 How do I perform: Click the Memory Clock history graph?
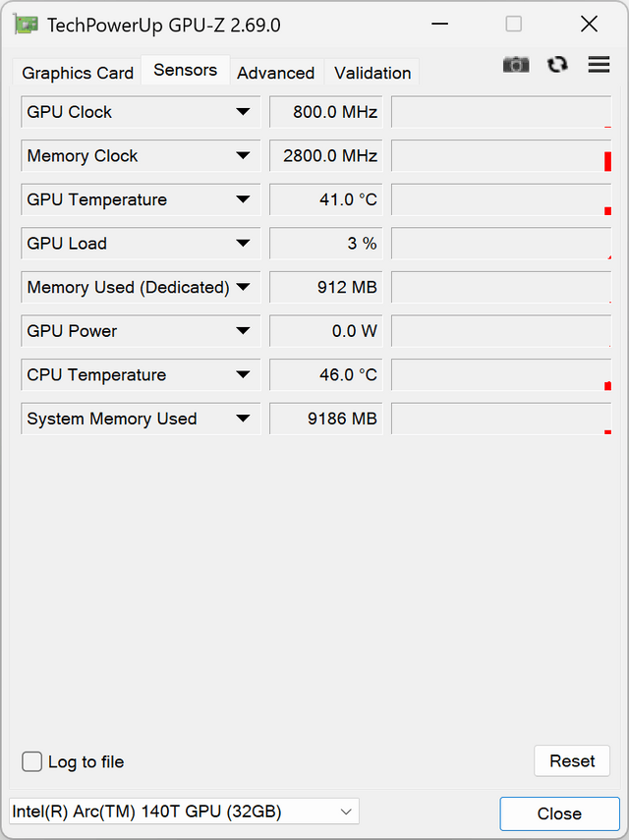tap(501, 156)
